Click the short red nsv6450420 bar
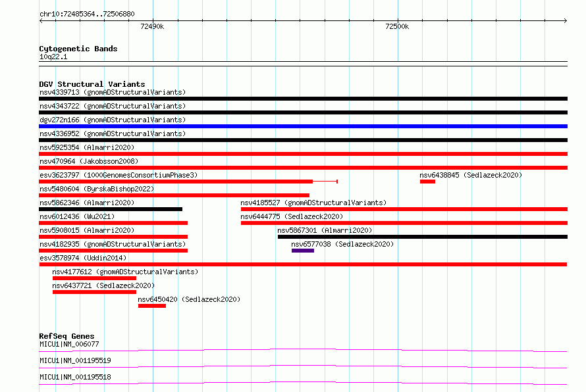This screenshot has height=392, width=586. 152,306
